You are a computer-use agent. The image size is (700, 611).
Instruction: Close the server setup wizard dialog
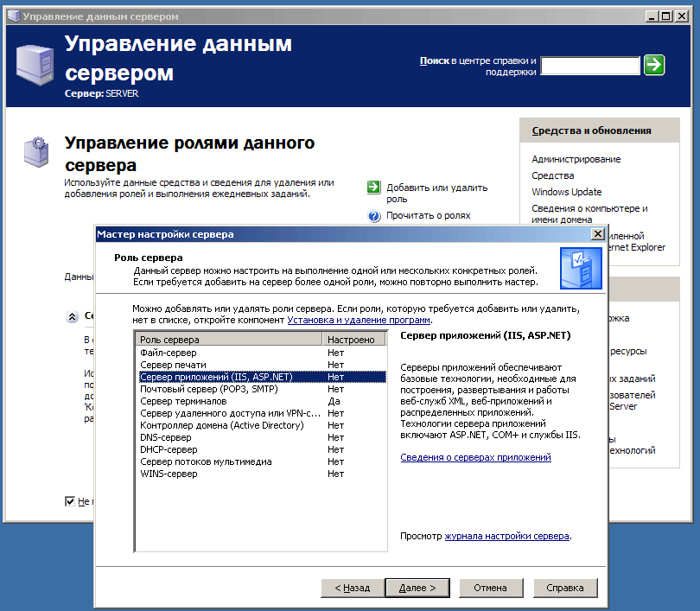tap(597, 234)
